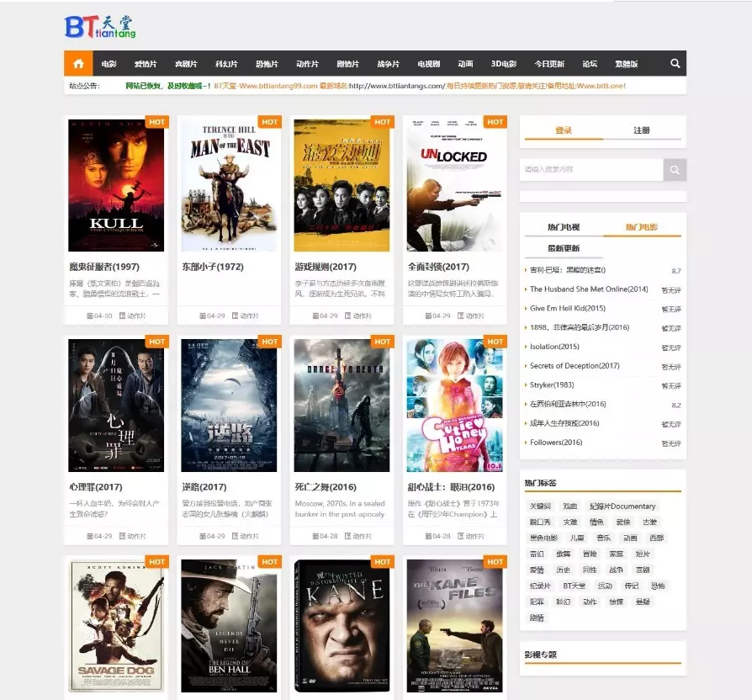This screenshot has height=700, width=752.
Task: Open search from the navigation bar magnifier
Action: [x=675, y=63]
